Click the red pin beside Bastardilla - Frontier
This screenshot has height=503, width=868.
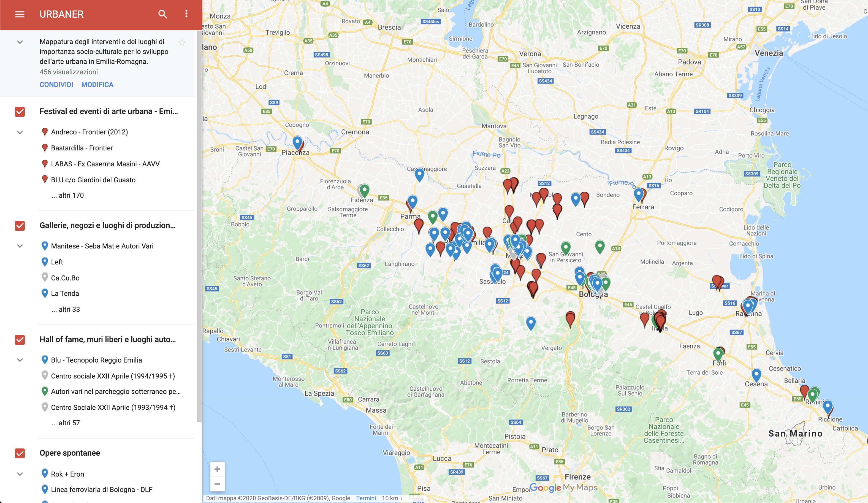coord(44,148)
